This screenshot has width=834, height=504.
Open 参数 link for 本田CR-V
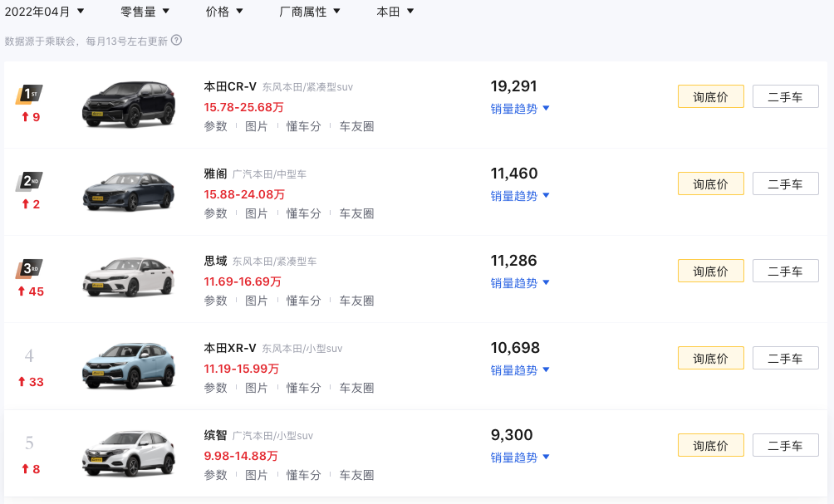[216, 126]
